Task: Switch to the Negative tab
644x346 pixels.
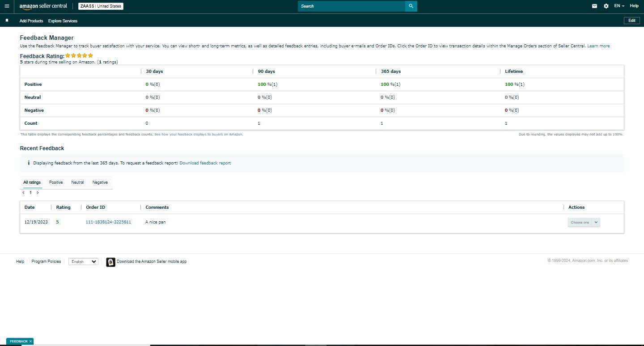Action: [100, 182]
